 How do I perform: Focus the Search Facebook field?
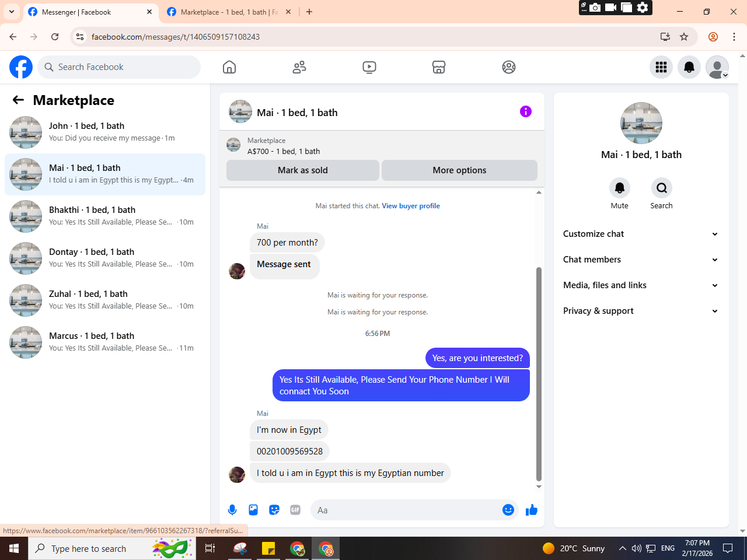click(x=119, y=67)
